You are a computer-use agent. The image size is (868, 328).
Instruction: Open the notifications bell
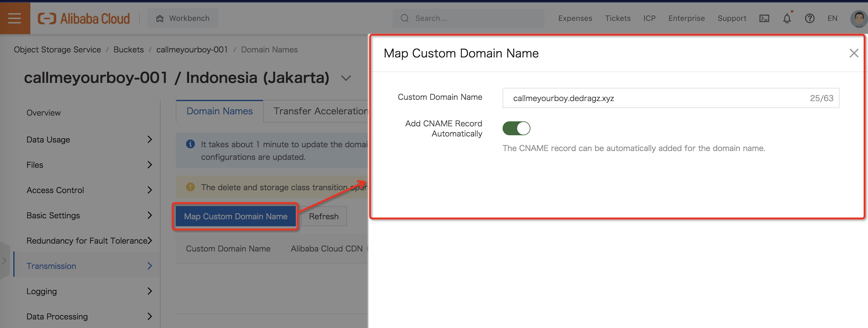point(787,19)
